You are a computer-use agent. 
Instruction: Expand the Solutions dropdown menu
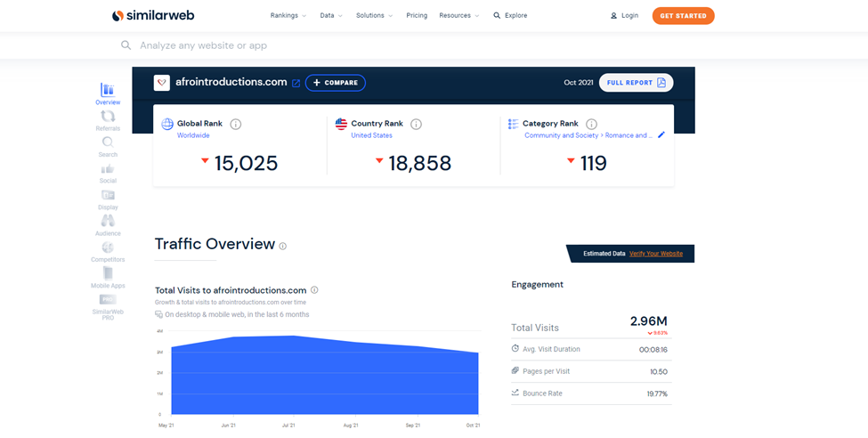point(374,15)
